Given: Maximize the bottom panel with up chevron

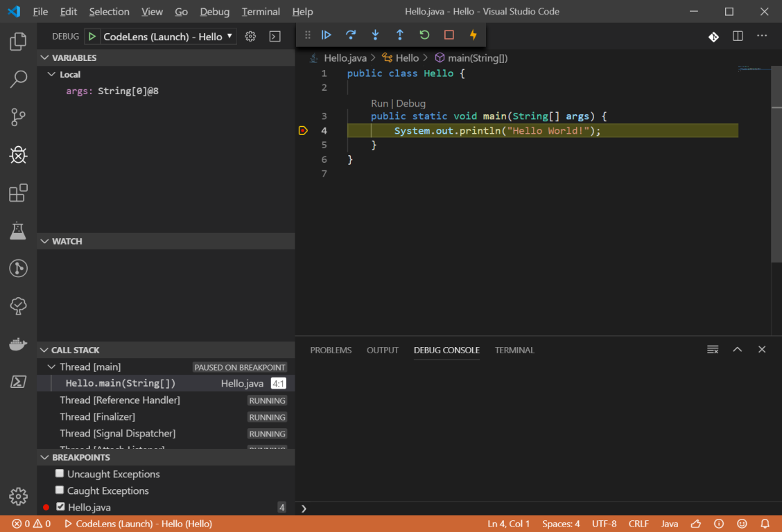Looking at the screenshot, I should 737,350.
